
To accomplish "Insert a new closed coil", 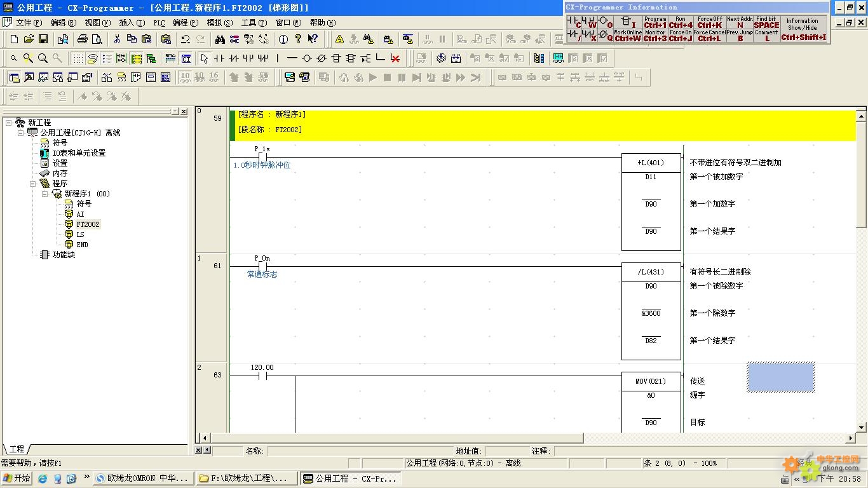I will pyautogui.click(x=321, y=58).
